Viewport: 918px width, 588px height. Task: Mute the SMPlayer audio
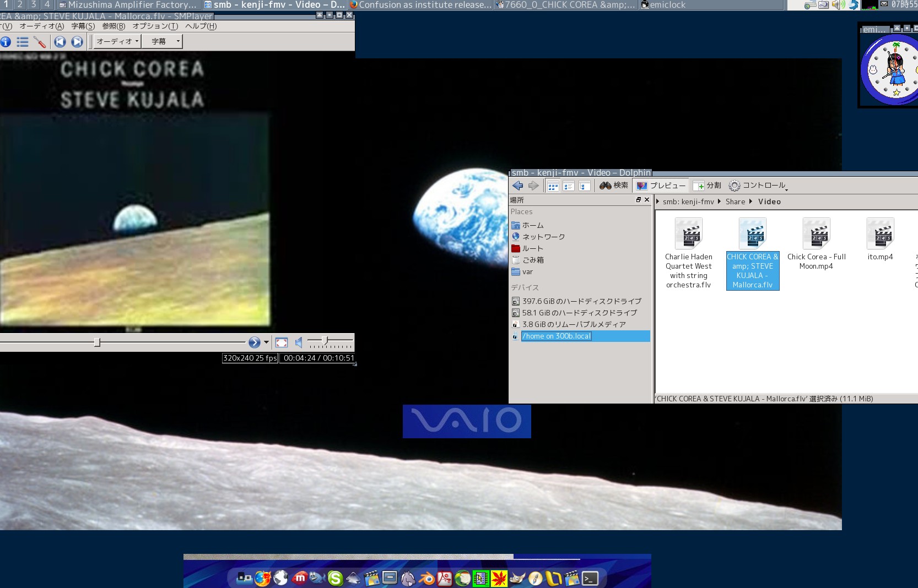pos(299,343)
